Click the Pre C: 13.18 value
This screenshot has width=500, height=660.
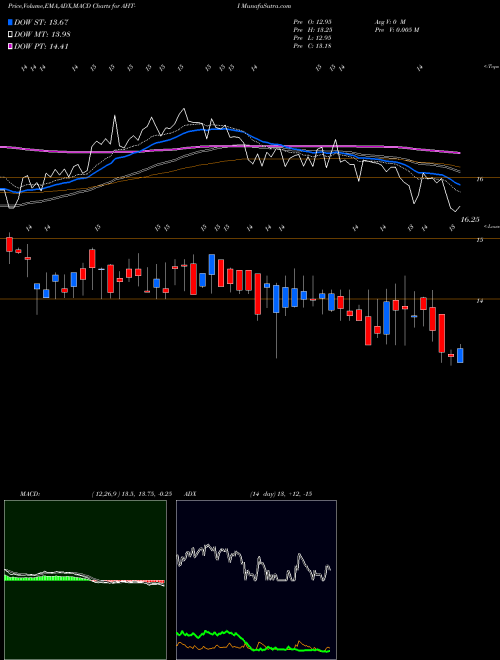313,46
